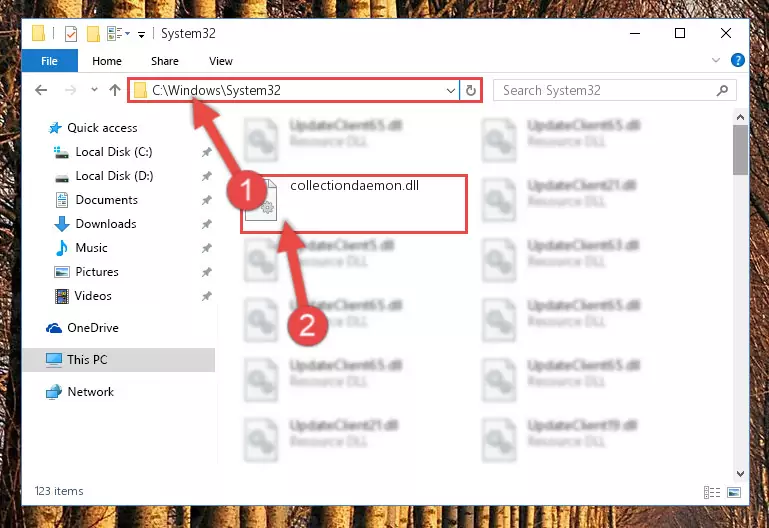Go back with the Back arrow
Viewport: 769px width, 528px height.
point(41,90)
